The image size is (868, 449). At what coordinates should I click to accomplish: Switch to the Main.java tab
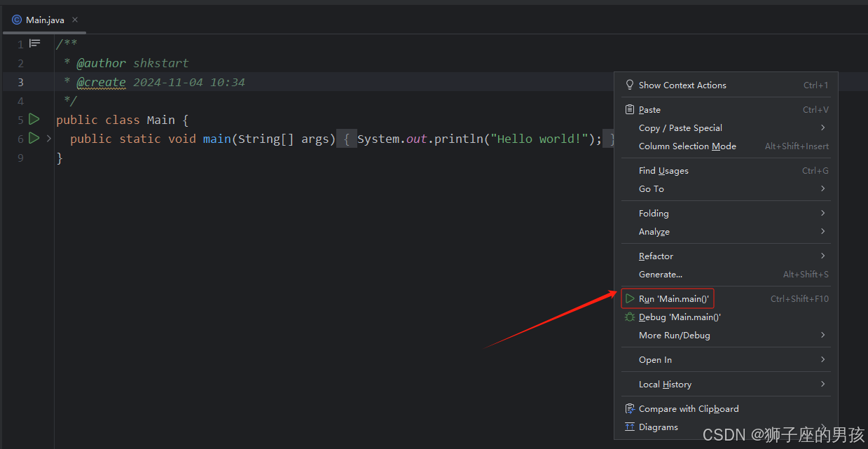pos(43,20)
